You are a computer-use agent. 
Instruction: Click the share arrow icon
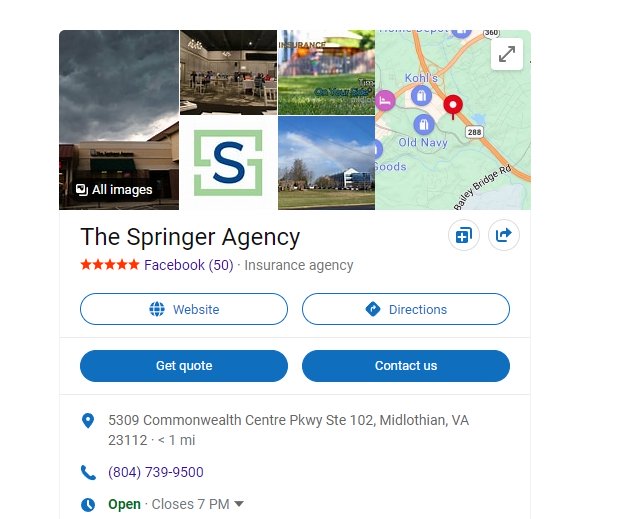click(504, 235)
